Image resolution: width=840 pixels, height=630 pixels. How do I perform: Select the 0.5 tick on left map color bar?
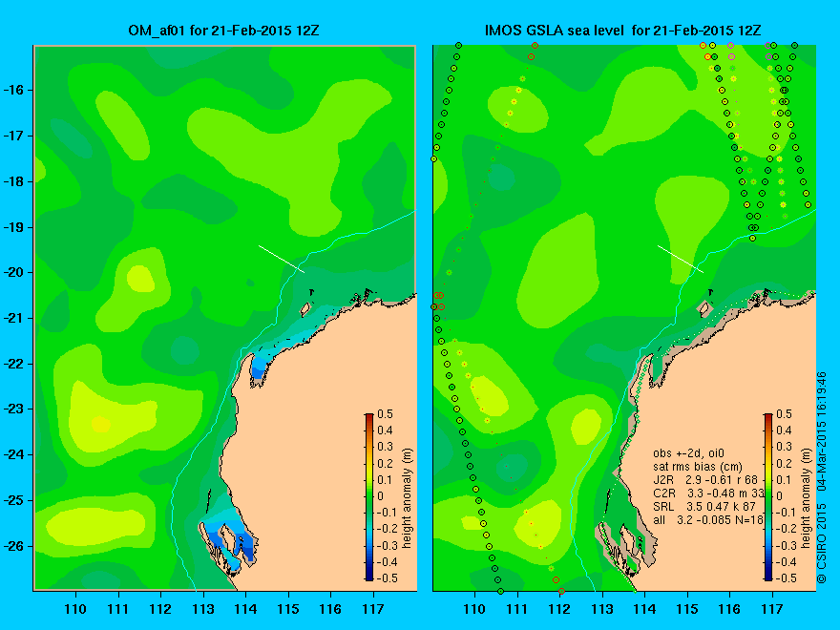pyautogui.click(x=386, y=414)
